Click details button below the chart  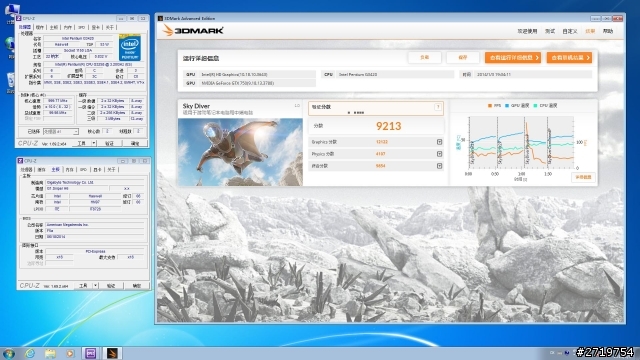583,177
